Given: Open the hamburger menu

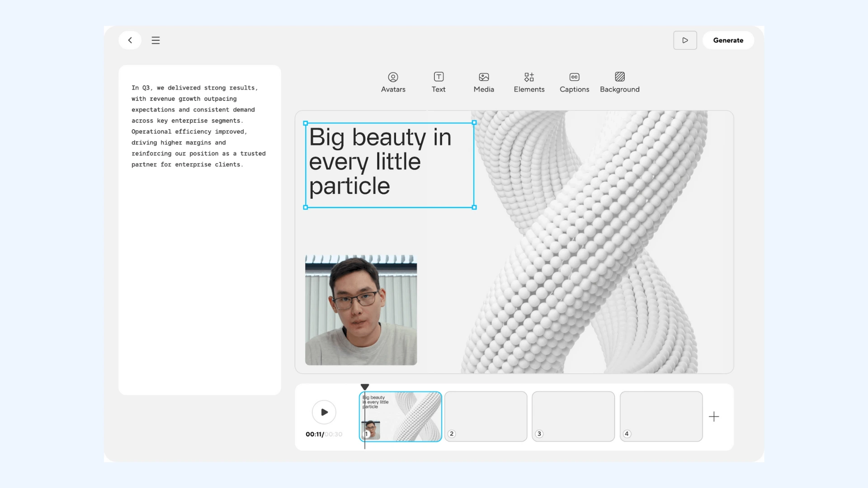Looking at the screenshot, I should click(156, 40).
